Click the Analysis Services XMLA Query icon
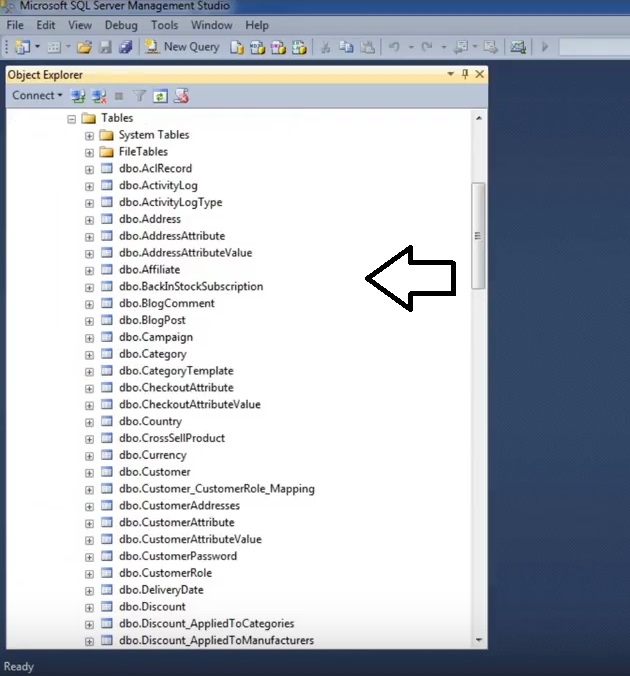630x676 pixels. 299,47
